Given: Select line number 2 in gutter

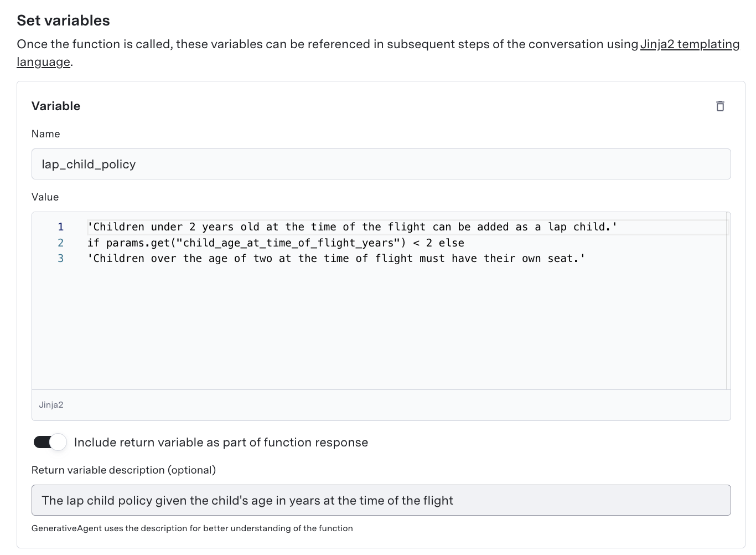Looking at the screenshot, I should (x=61, y=243).
